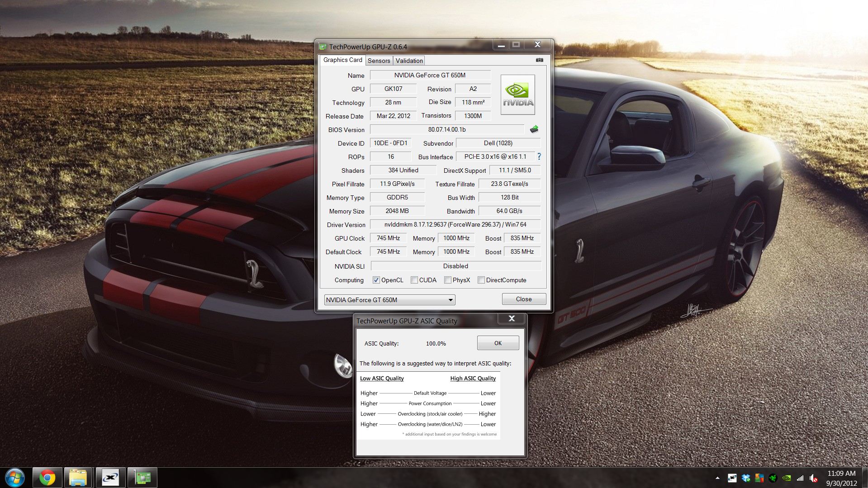This screenshot has height=488, width=868.
Task: Click the Bus Interface field PCI-E 3.0
Action: 495,156
